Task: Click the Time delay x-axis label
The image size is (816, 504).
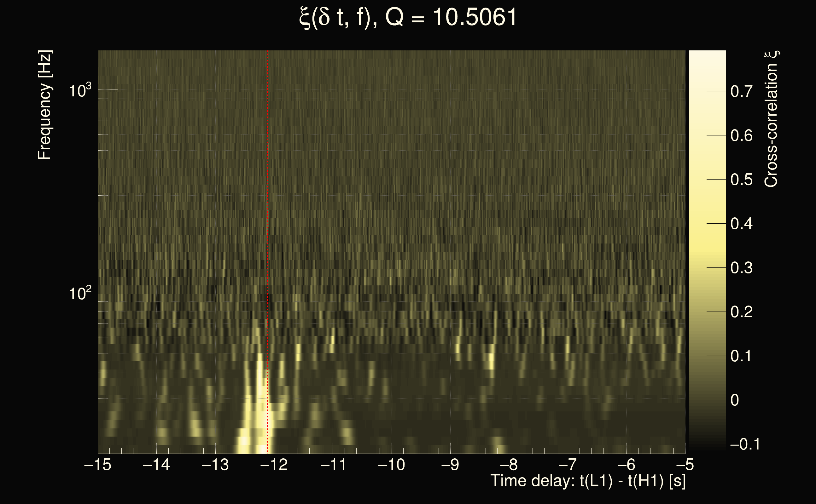Action: [588, 481]
